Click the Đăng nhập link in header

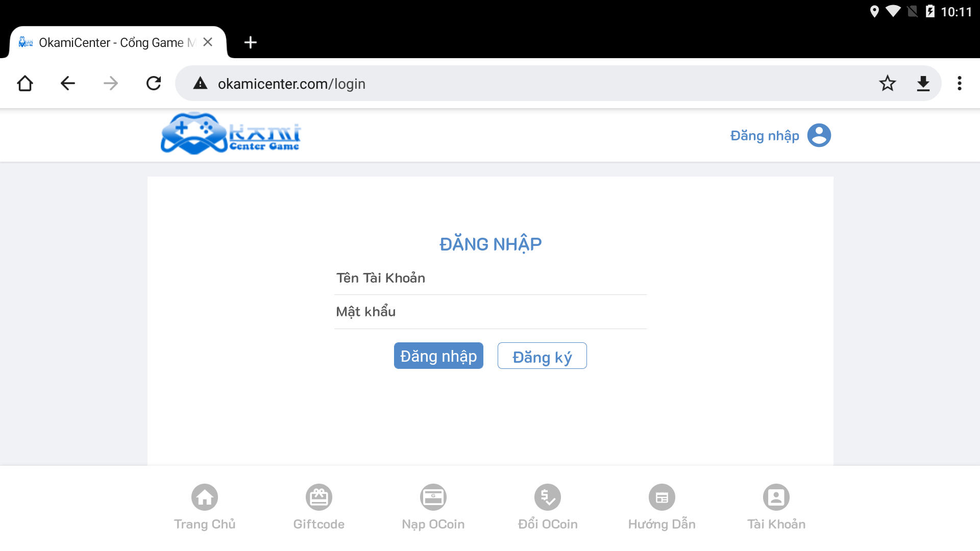[765, 136]
